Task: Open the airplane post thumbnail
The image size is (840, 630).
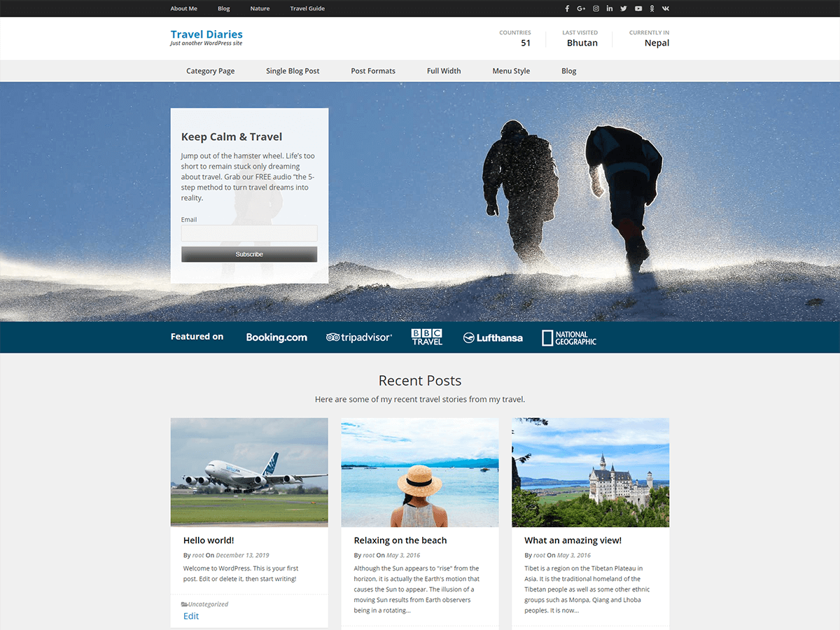Action: [x=249, y=472]
